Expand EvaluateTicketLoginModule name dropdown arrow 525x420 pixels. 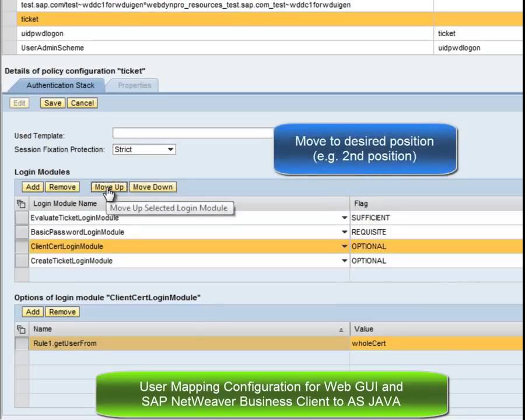pos(344,218)
